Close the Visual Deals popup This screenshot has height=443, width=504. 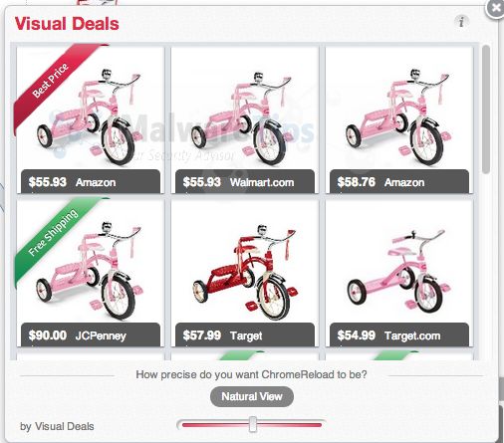pyautogui.click(x=495, y=7)
